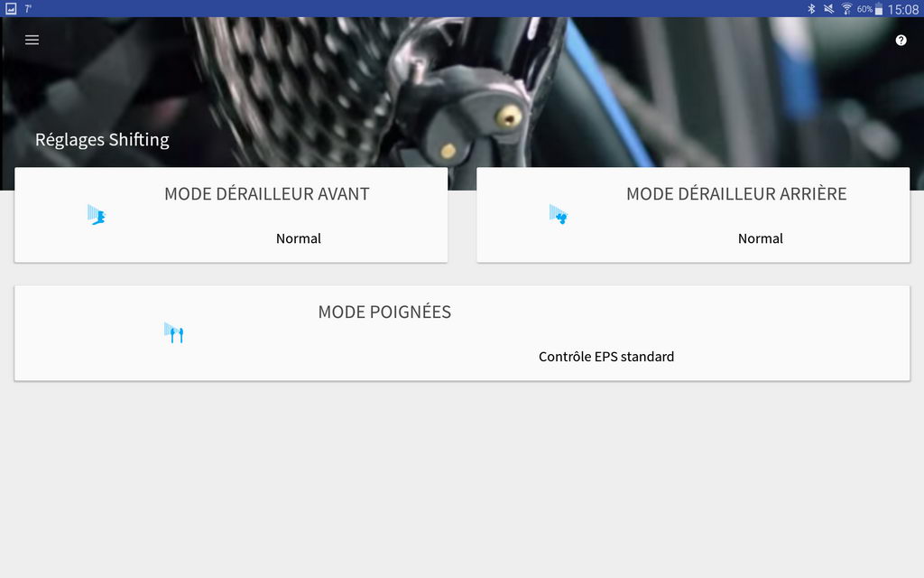Open the Mode Dérailleur Arrière card
The image size is (924, 578).
coord(693,215)
